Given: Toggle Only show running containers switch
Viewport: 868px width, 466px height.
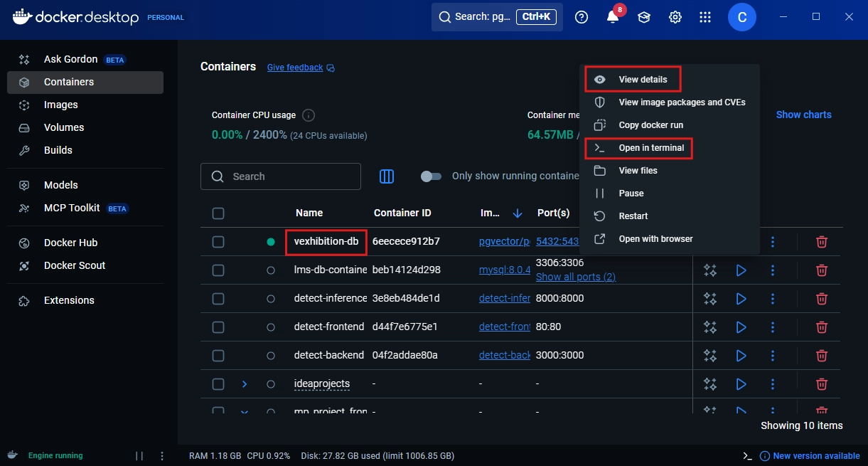Looking at the screenshot, I should [x=431, y=176].
